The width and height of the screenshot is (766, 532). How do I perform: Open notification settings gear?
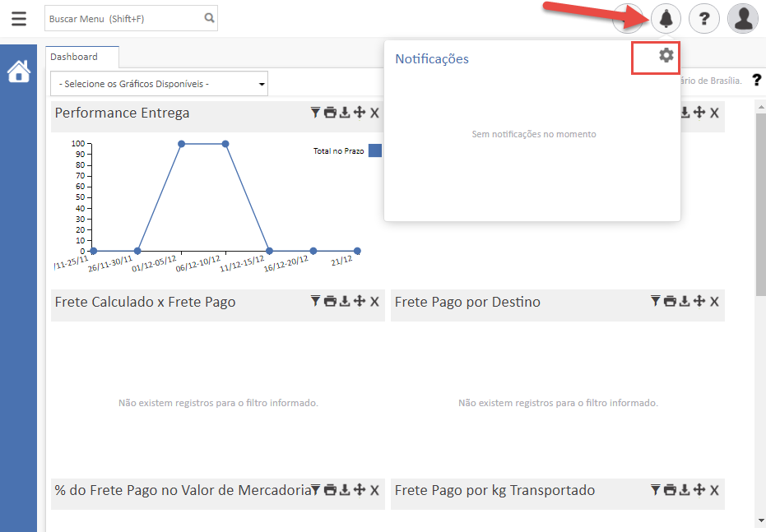(666, 55)
